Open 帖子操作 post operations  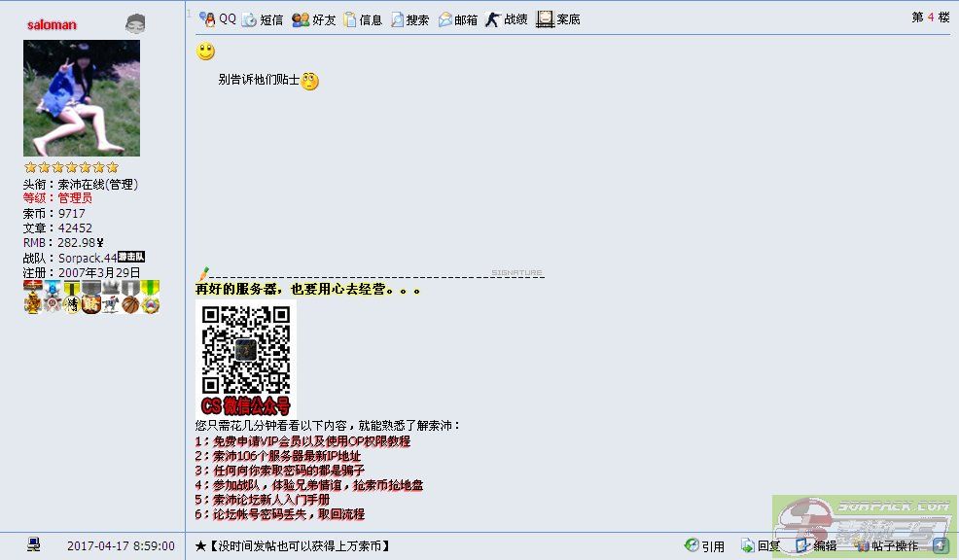(x=886, y=545)
